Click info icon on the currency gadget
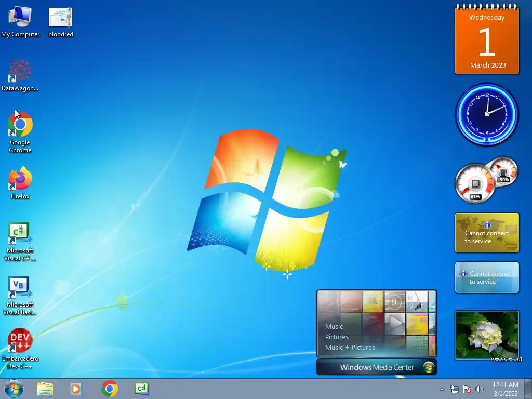 (487, 224)
